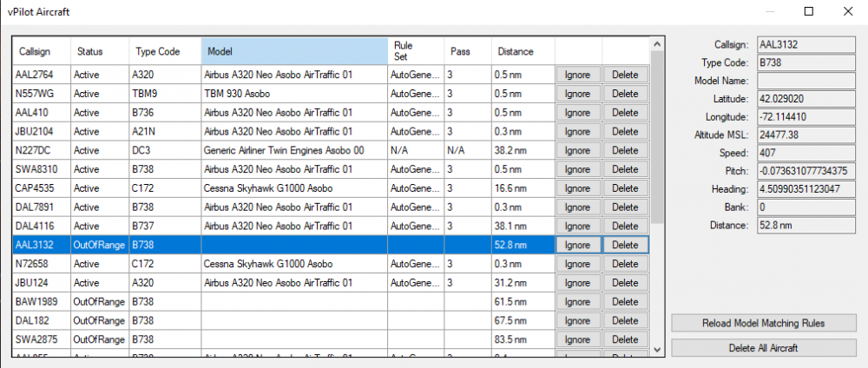Click Ignore button for AAL2764 row
Screen dimensions: 868x368
577,75
